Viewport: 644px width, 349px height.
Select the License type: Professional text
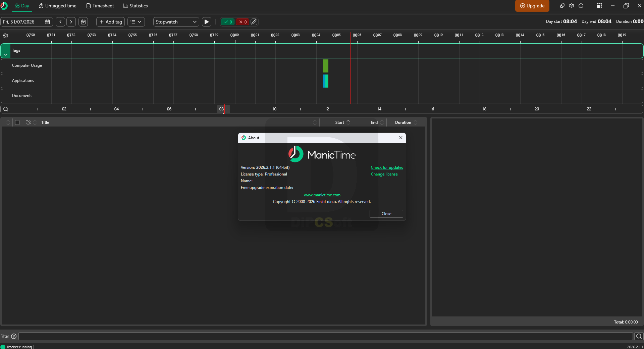pos(264,174)
